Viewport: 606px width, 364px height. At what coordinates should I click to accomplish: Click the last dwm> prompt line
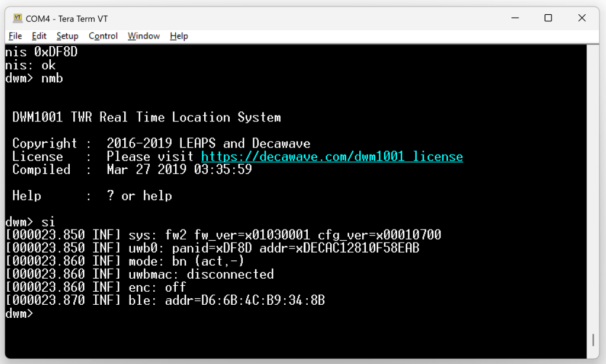pyautogui.click(x=20, y=314)
